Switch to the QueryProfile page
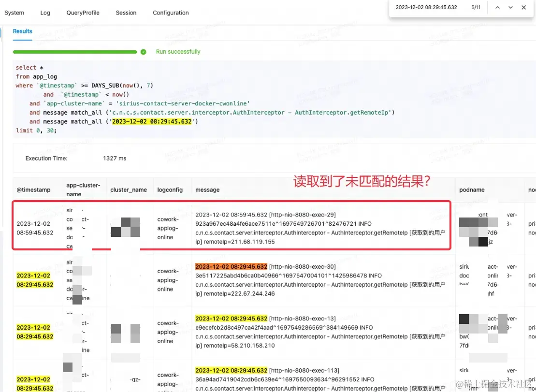This screenshot has width=536, height=392. pyautogui.click(x=83, y=13)
